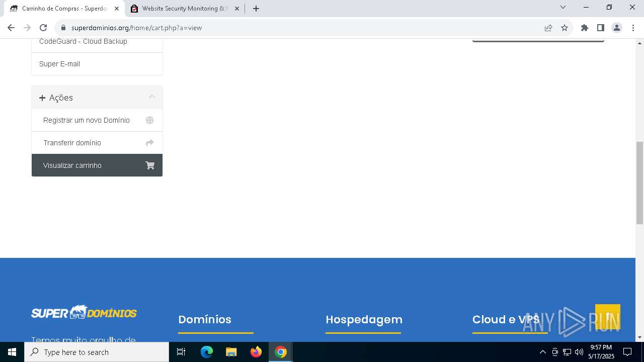644x362 pixels.
Task: View site security lock info
Action: (63, 28)
